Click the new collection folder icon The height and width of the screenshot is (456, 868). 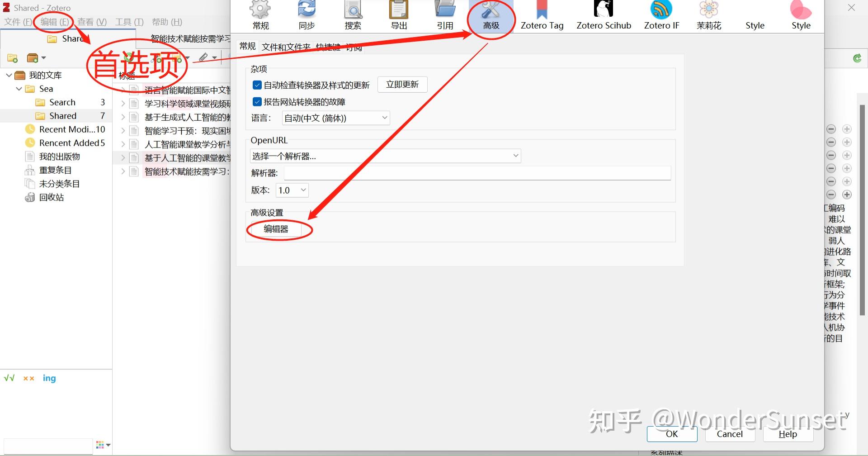[13, 58]
